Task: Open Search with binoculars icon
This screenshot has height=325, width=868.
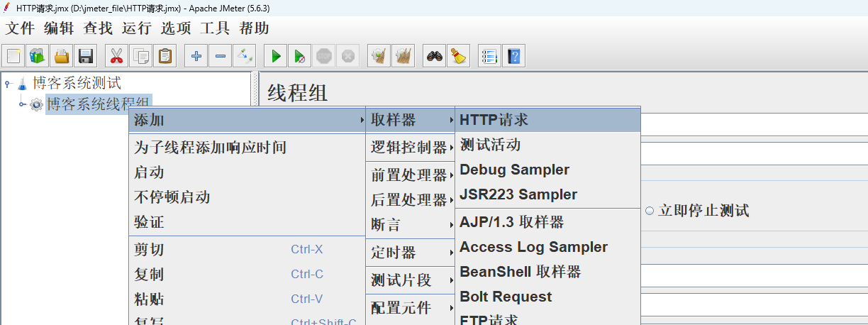Action: [435, 55]
